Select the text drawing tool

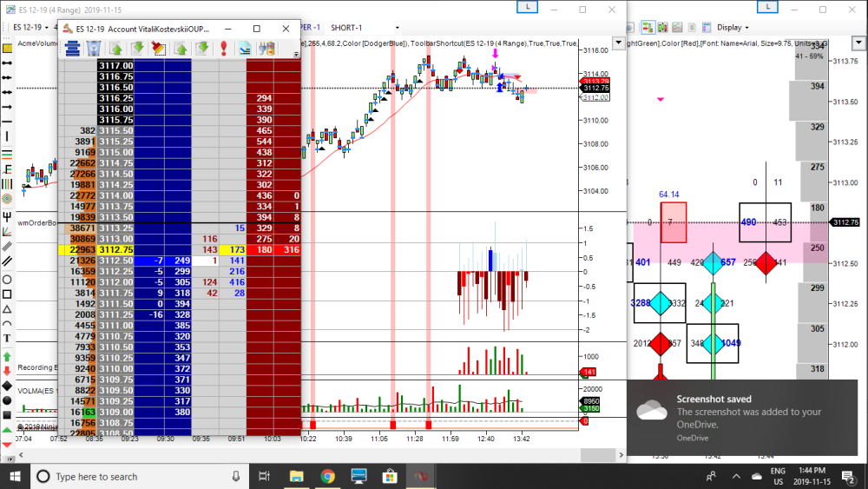pyautogui.click(x=7, y=338)
